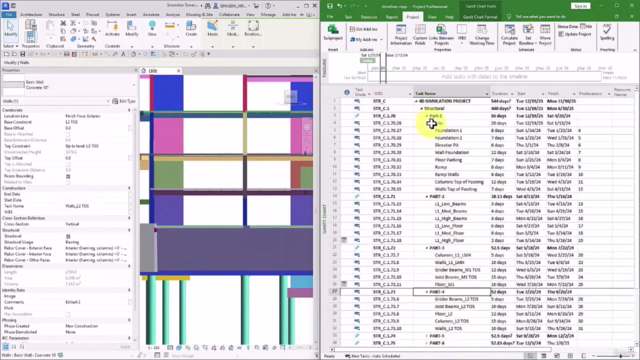Screen dimensions: 640x360
Task: Click the timeline 'Add tasks with dates' bar
Action: [x=484, y=76]
